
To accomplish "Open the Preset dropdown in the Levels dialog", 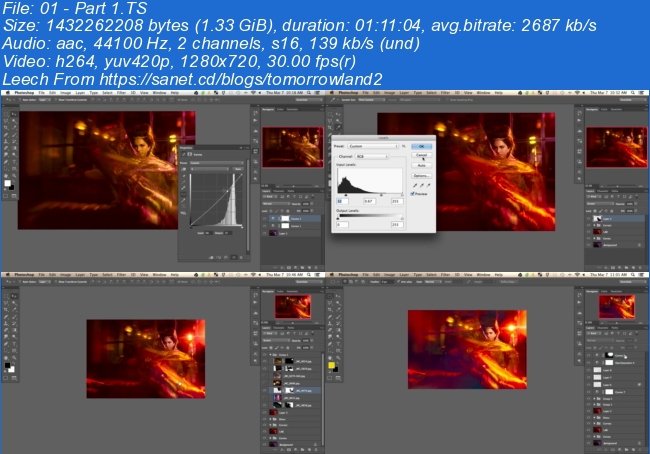I will pos(373,146).
